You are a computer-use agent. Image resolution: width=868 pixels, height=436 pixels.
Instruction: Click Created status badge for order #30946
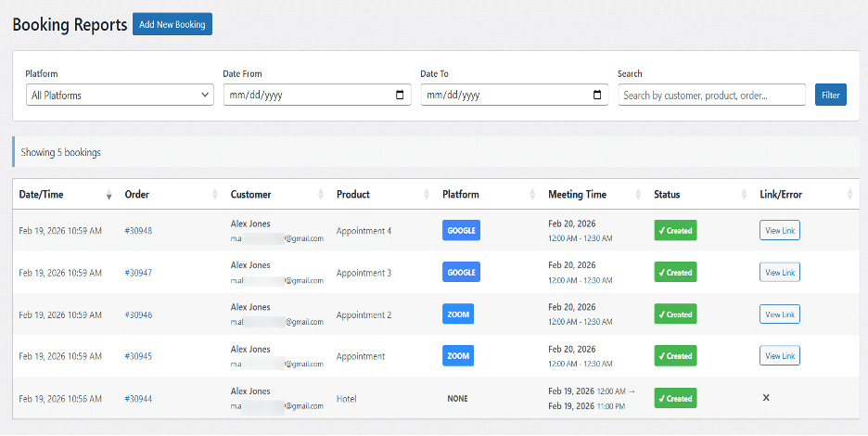point(675,314)
